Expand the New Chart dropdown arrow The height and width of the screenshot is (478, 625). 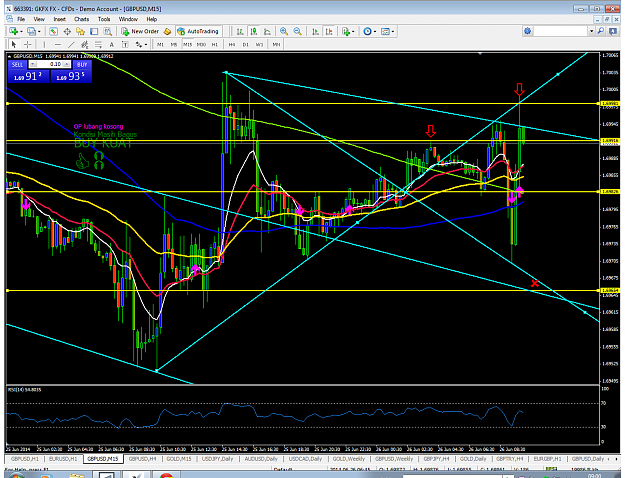pos(21,31)
